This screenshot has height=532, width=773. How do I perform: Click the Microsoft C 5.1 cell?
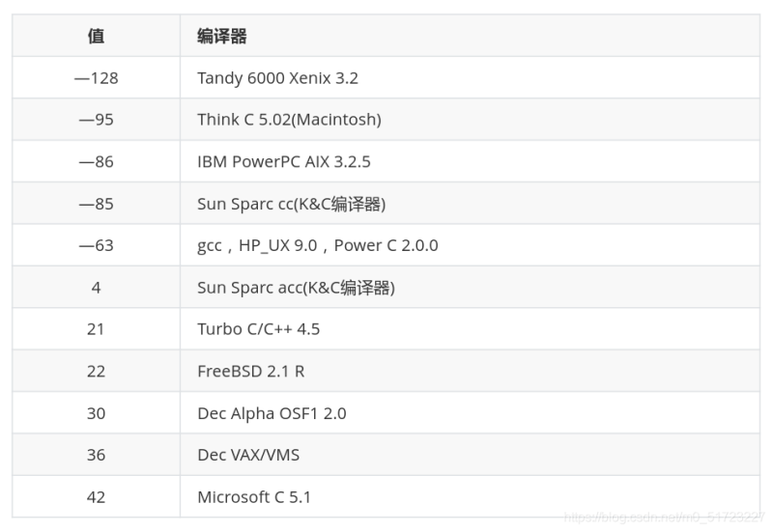pyautogui.click(x=254, y=497)
